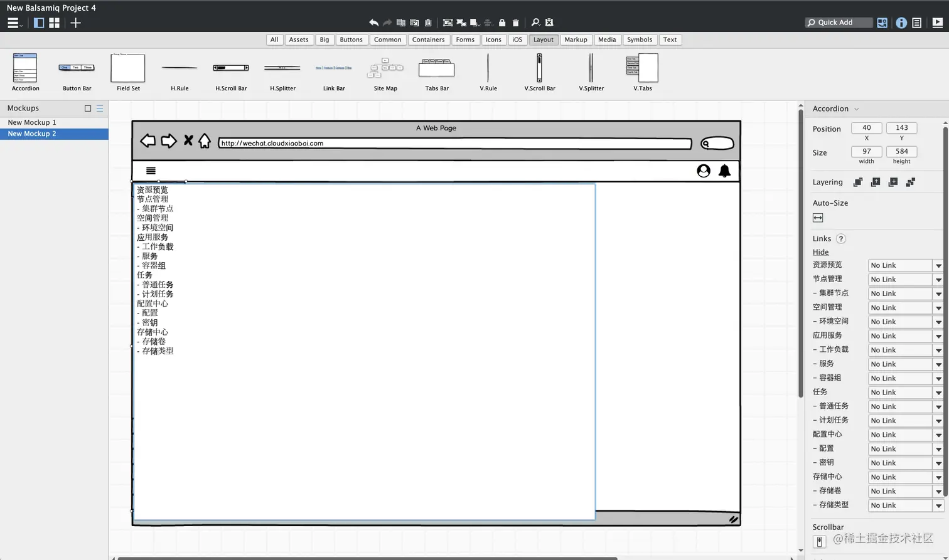949x560 pixels.
Task: Select New Mockup 1 in list
Action: click(54, 122)
